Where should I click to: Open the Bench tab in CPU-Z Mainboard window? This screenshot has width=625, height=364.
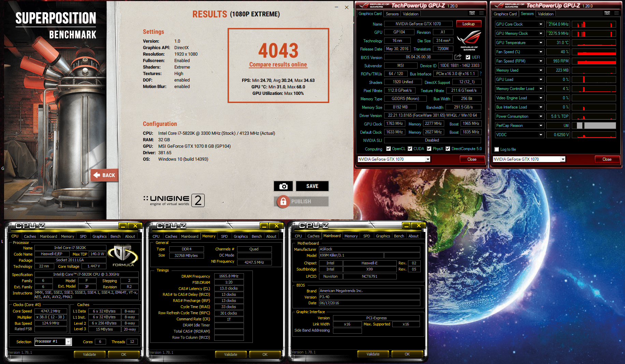pos(399,236)
